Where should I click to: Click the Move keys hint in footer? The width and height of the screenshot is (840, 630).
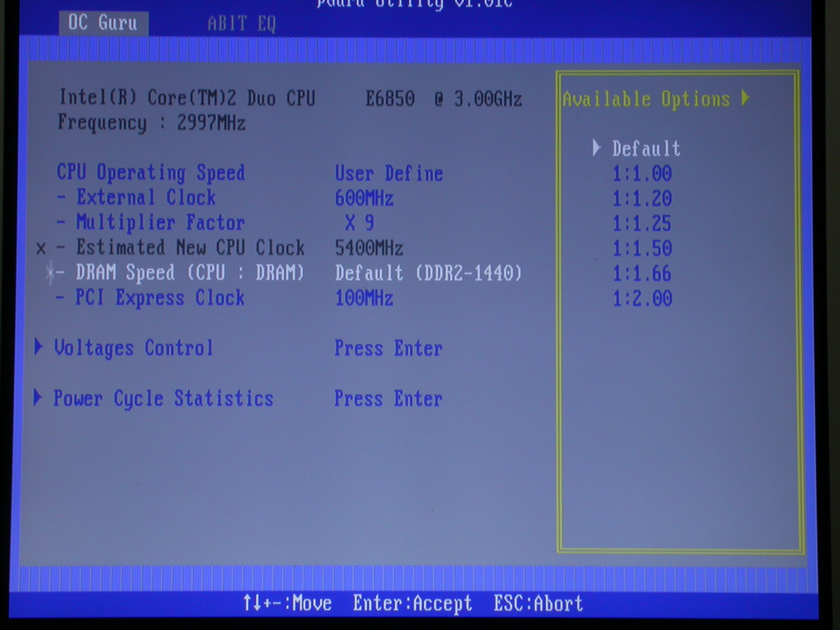287,603
